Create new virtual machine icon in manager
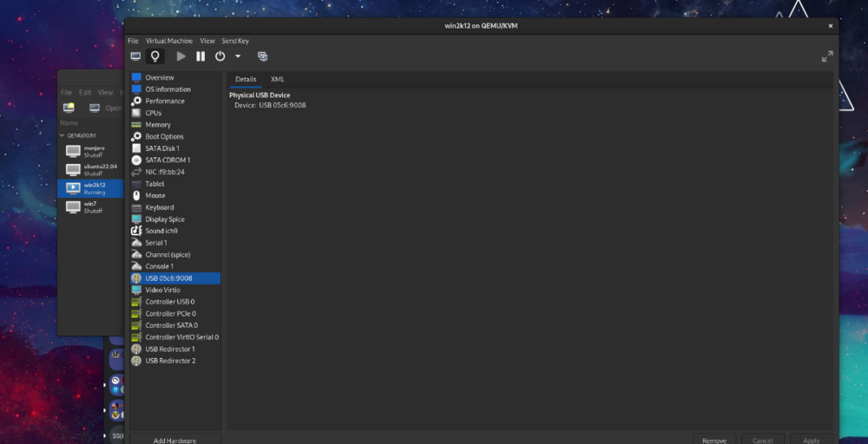 click(69, 108)
